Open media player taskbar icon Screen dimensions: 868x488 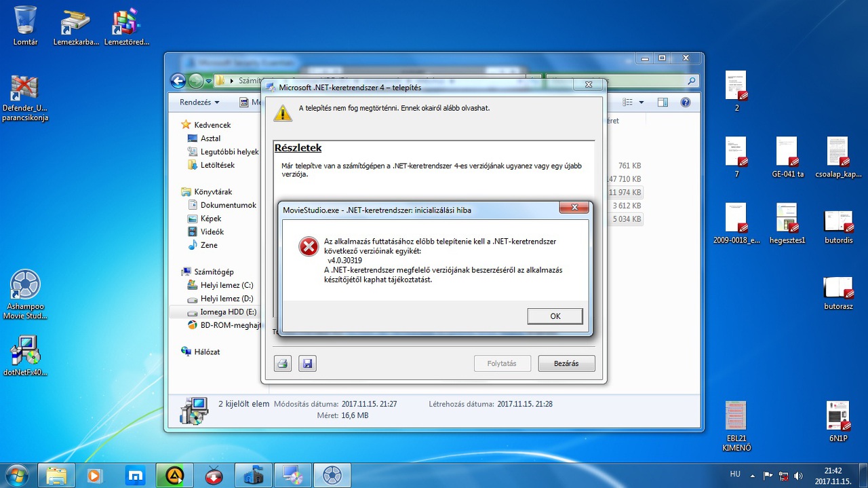[x=94, y=475]
